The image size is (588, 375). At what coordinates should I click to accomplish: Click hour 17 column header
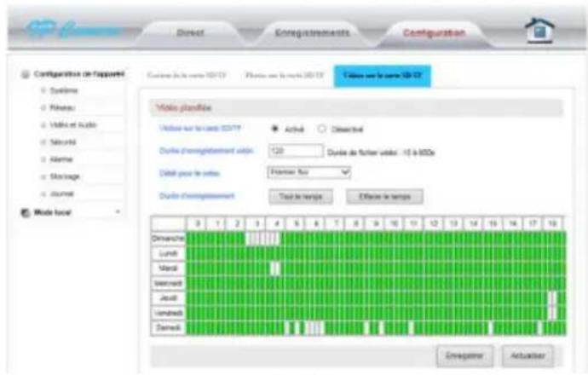(533, 224)
